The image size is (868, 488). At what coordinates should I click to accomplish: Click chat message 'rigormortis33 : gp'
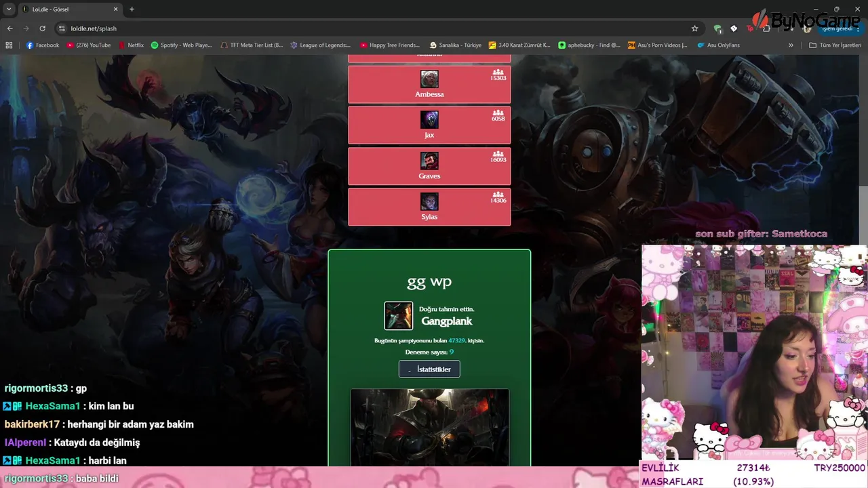[45, 388]
